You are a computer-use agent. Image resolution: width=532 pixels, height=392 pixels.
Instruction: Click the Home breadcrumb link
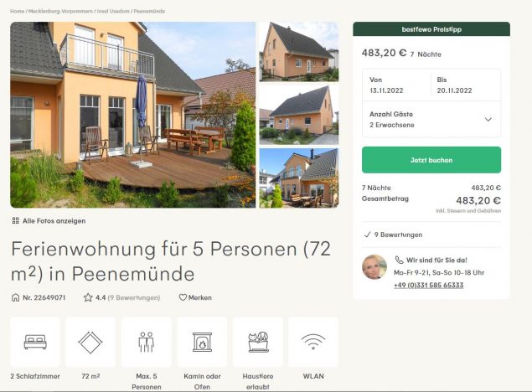(x=17, y=11)
